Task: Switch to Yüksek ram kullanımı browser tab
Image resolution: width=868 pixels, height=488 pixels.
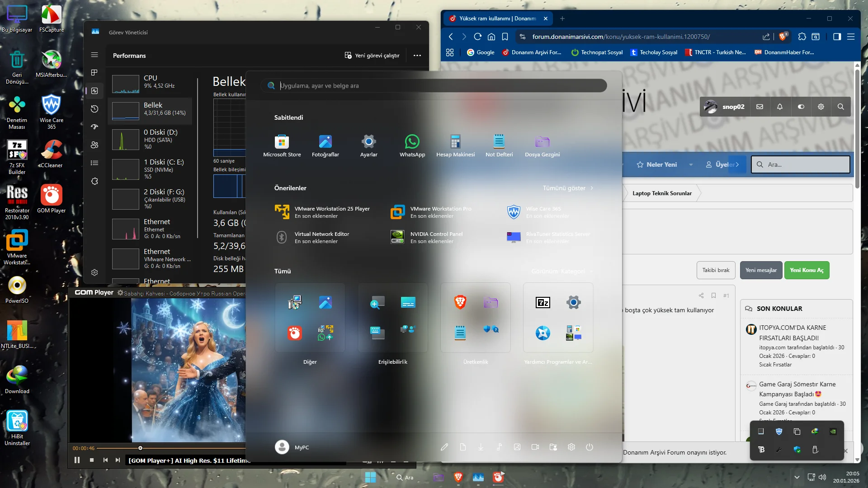Action: [x=496, y=19]
